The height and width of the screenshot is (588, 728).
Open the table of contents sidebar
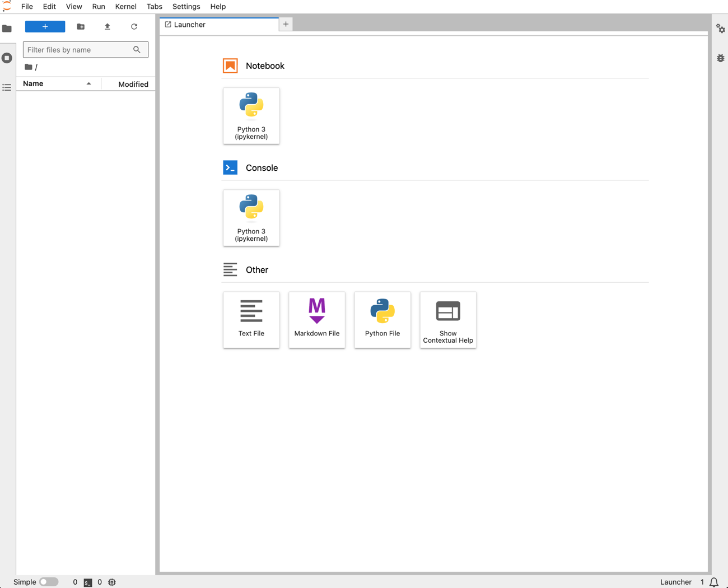point(7,87)
